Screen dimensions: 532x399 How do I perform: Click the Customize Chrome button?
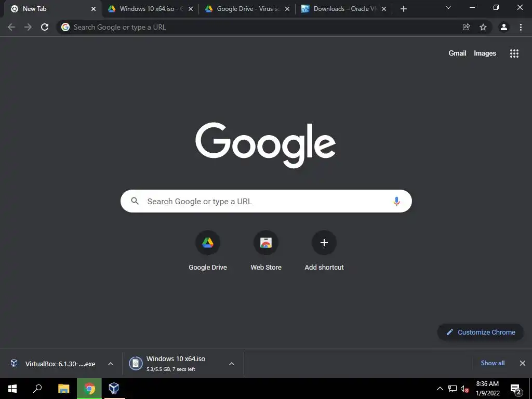pyautogui.click(x=481, y=332)
